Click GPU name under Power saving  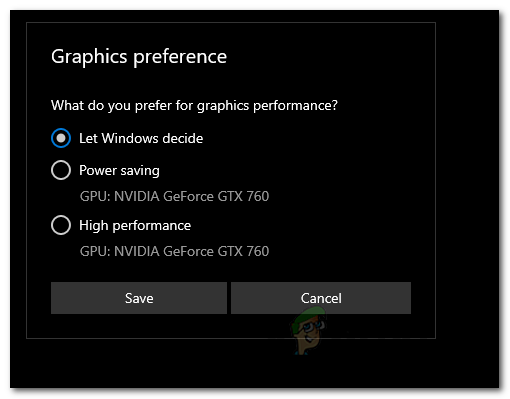point(174,196)
